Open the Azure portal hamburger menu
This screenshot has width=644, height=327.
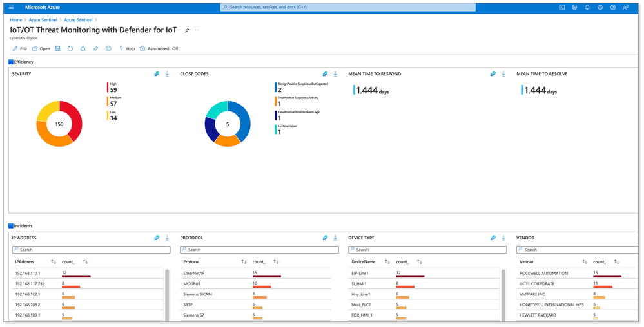[x=11, y=7]
